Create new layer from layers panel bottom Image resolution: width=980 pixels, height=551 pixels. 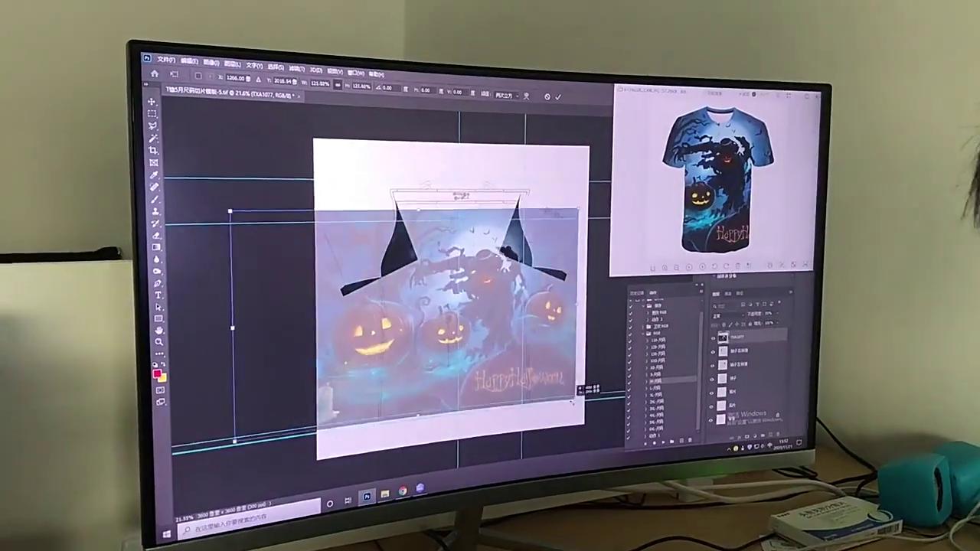[770, 435]
